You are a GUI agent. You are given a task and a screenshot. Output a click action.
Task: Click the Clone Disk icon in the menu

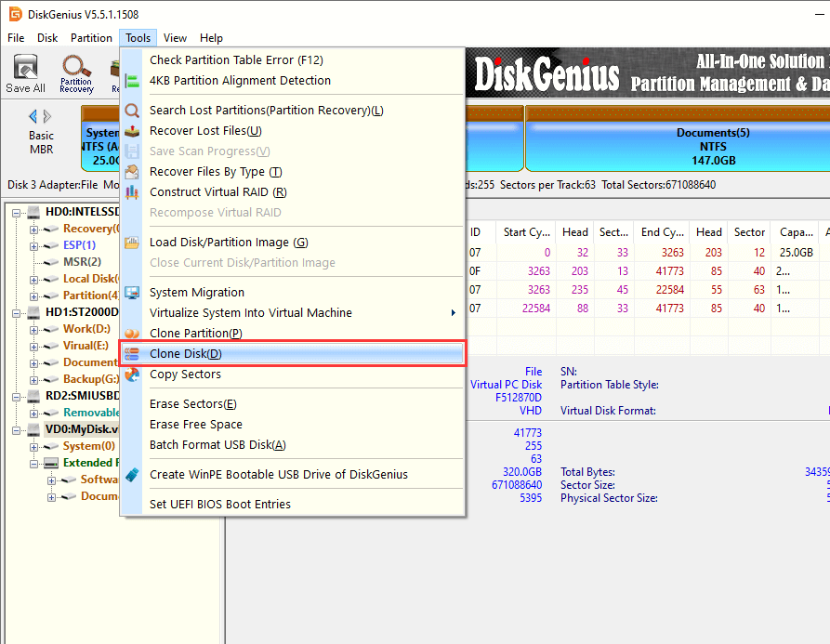pyautogui.click(x=132, y=354)
